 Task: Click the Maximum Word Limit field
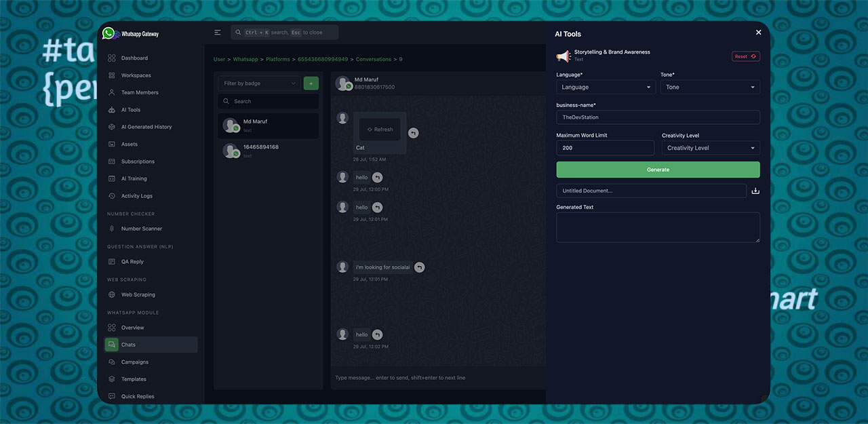605,148
